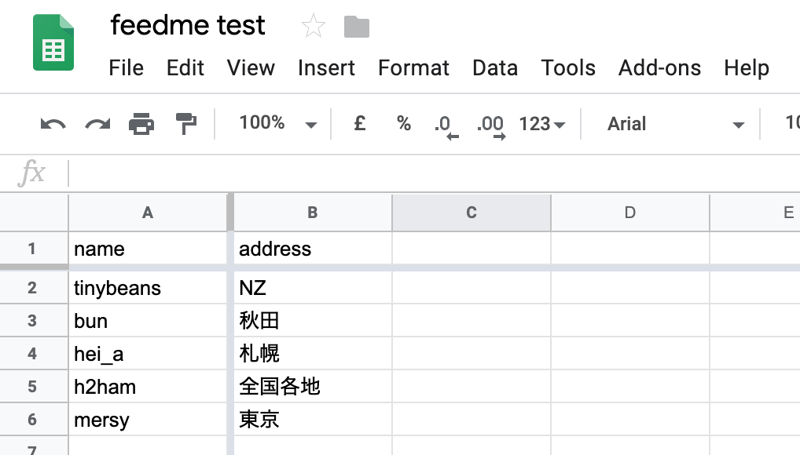Click the print icon
800x455 pixels.
coord(141,124)
